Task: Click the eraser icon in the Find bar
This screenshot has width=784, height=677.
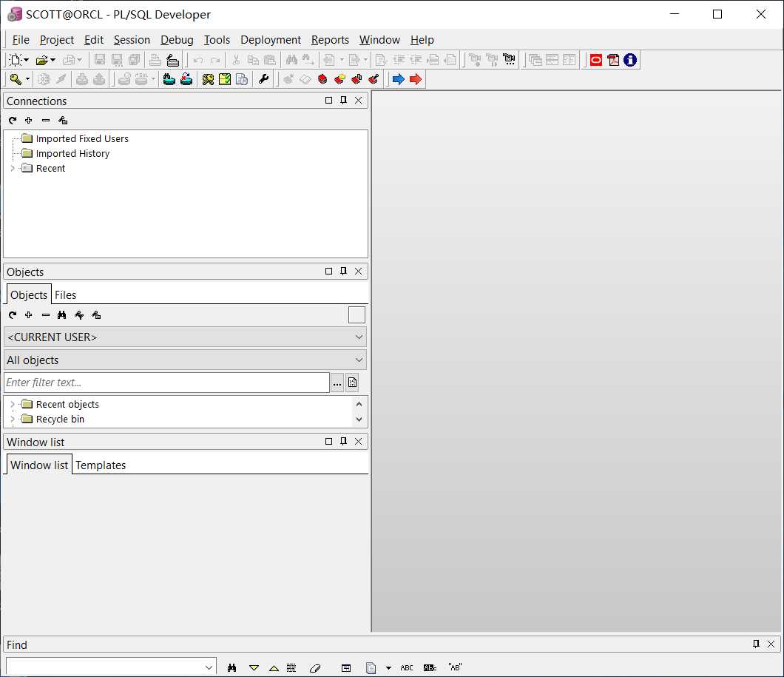Action: [x=315, y=667]
